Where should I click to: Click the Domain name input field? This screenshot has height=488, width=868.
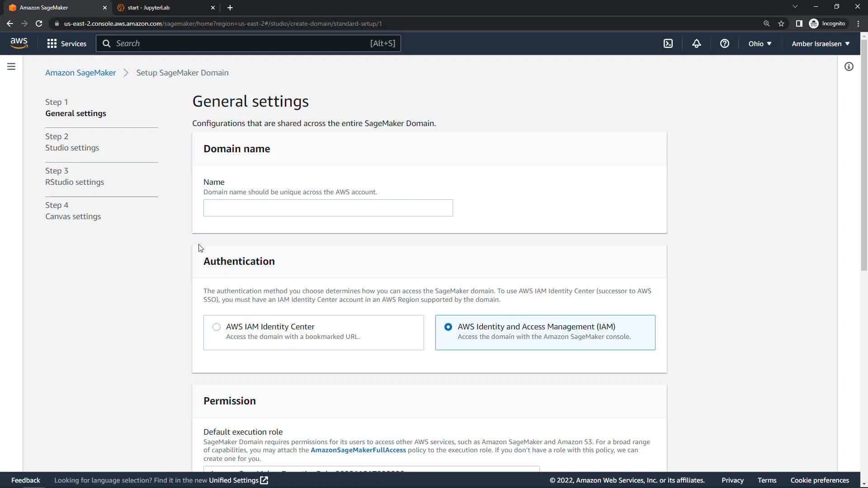click(328, 208)
